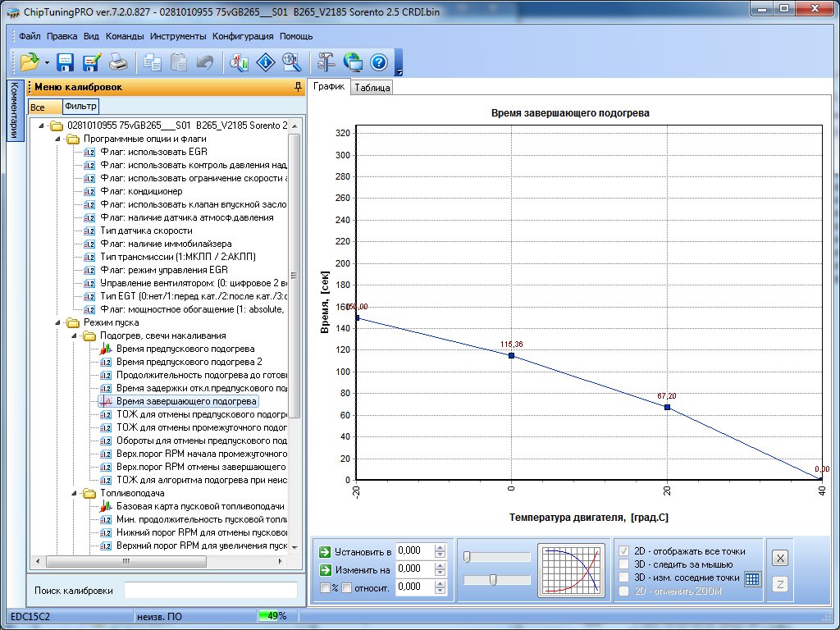Save the file using the floppy disk icon
The image size is (840, 630).
66,62
